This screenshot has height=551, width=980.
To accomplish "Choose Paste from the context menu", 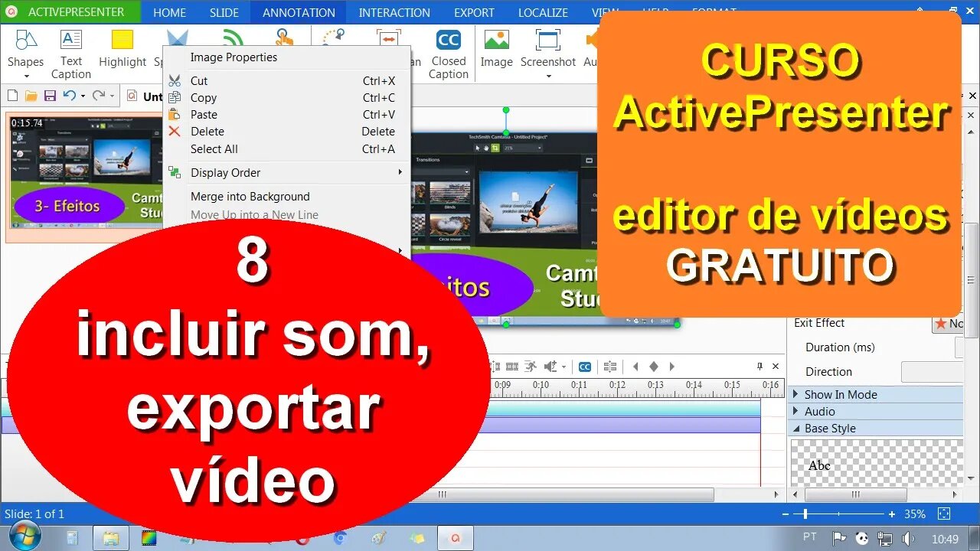I will (x=286, y=114).
